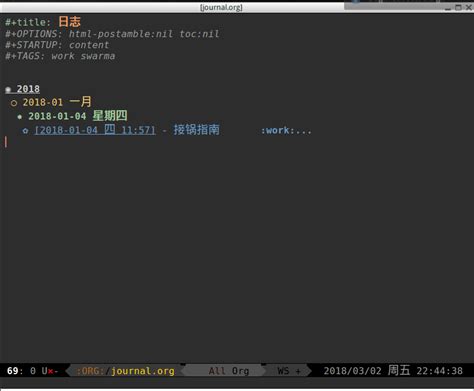The height and width of the screenshot is (391, 474).
Task: Click the 2018 heading text
Action: 28,89
